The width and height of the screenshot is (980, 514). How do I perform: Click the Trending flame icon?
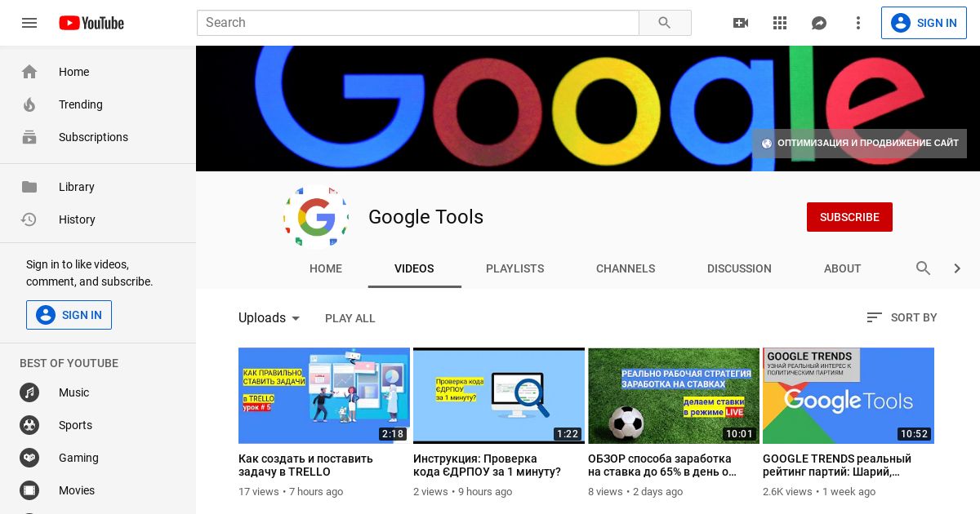tap(29, 104)
